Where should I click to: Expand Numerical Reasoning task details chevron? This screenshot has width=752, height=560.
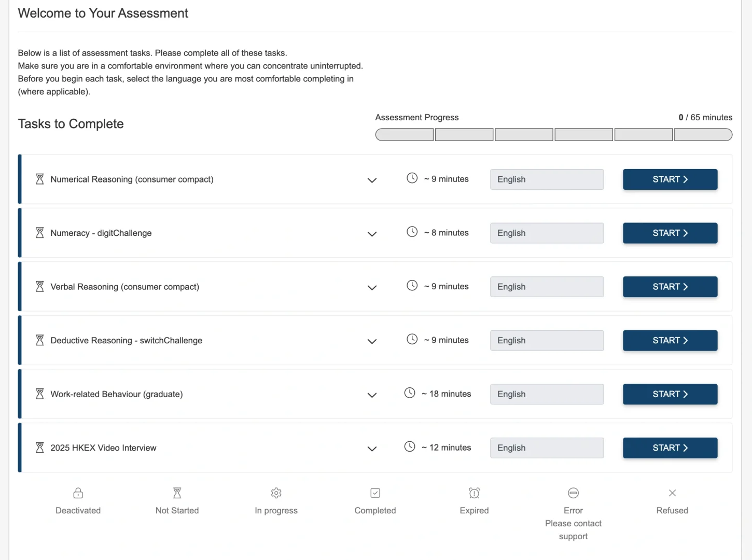pyautogui.click(x=372, y=180)
